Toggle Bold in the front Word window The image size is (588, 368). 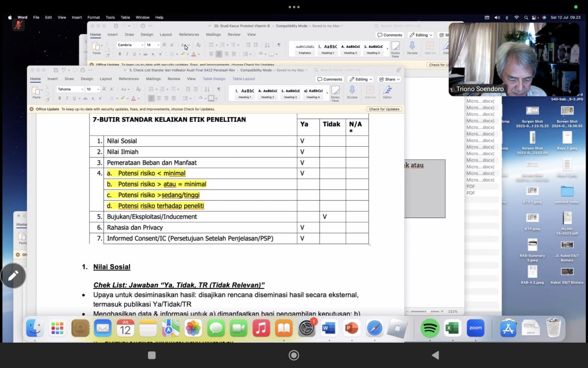coord(59,98)
